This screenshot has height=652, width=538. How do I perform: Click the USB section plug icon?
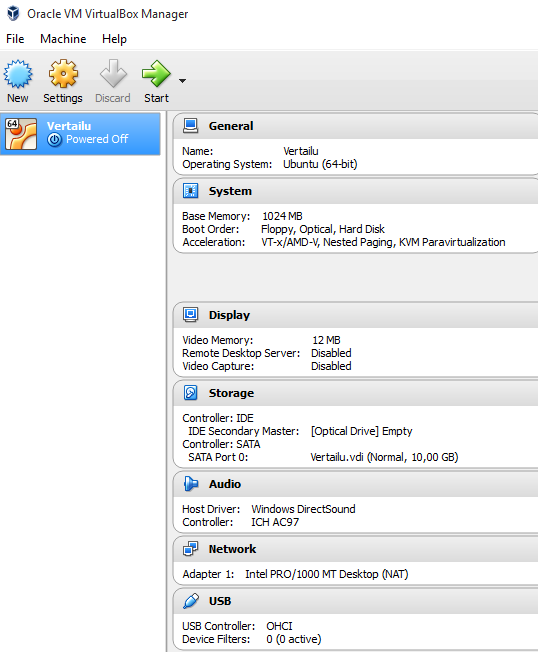pos(190,601)
